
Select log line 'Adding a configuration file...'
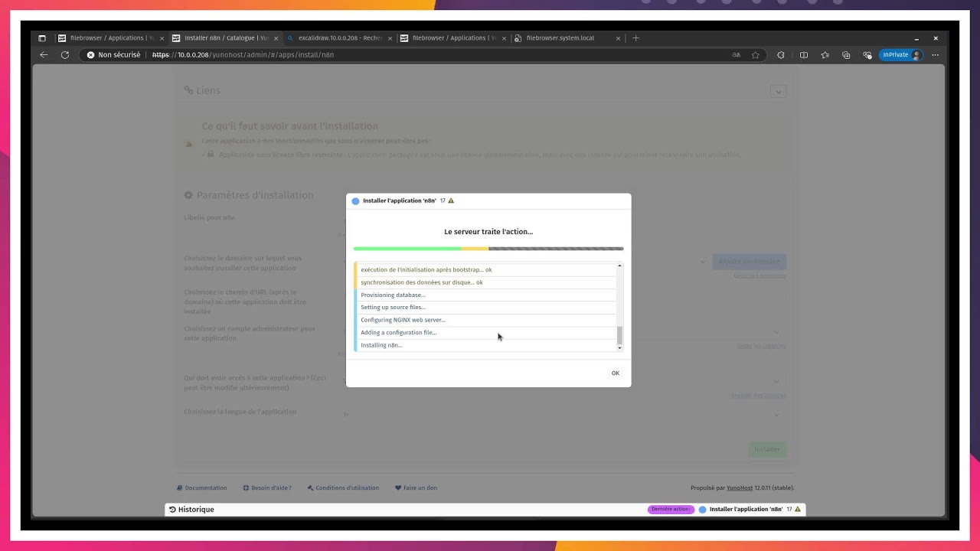(485, 332)
